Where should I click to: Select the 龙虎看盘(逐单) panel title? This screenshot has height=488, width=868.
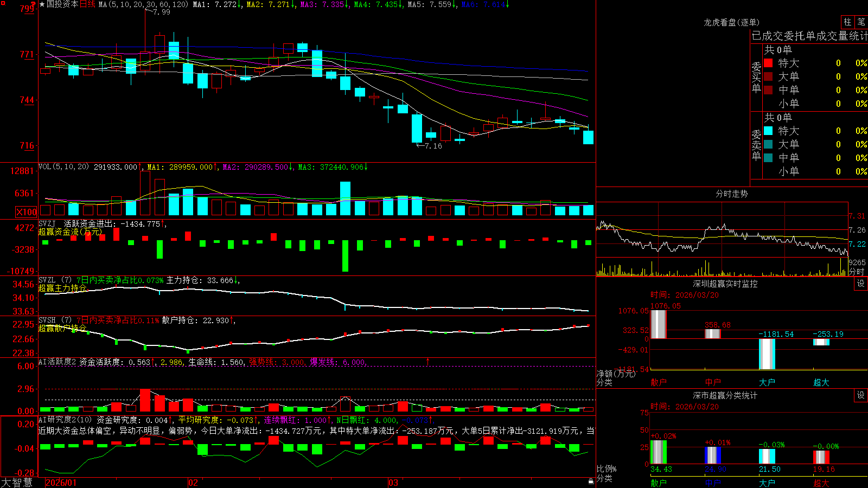(731, 22)
